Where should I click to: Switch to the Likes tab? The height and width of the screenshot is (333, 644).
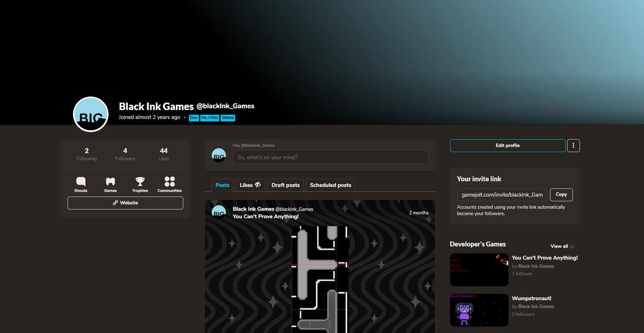click(x=250, y=185)
